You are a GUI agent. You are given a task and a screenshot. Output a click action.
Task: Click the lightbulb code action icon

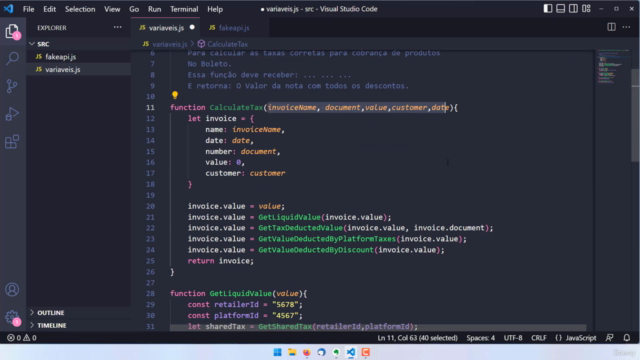click(175, 96)
